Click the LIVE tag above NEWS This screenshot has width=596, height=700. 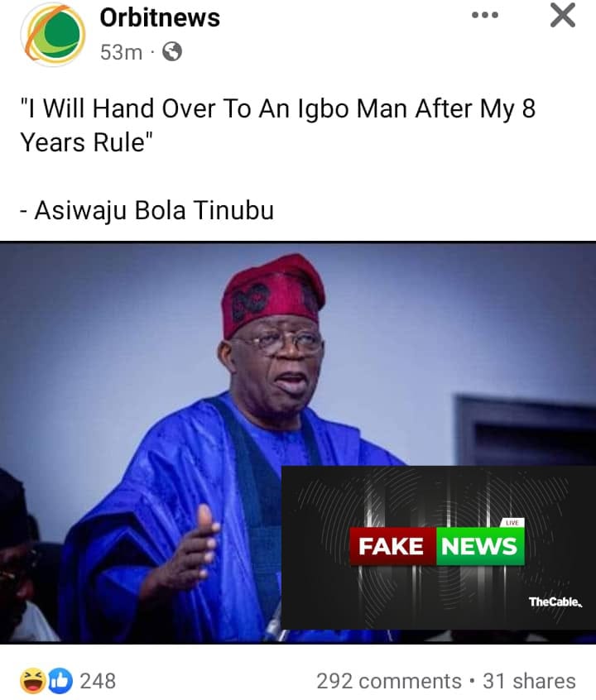coord(512,523)
